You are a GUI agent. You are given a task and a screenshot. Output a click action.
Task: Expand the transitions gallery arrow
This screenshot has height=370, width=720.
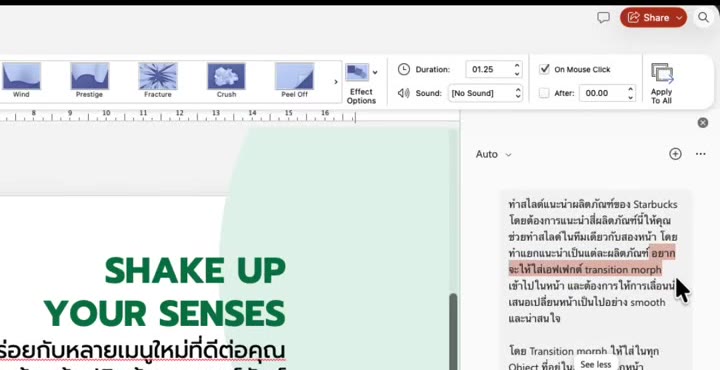(336, 82)
